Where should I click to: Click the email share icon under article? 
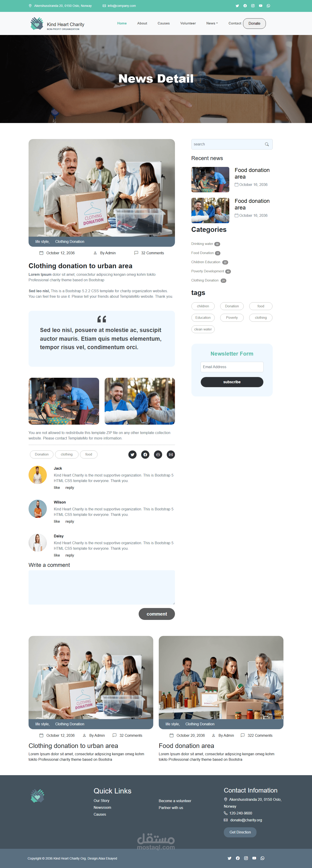coord(171,455)
